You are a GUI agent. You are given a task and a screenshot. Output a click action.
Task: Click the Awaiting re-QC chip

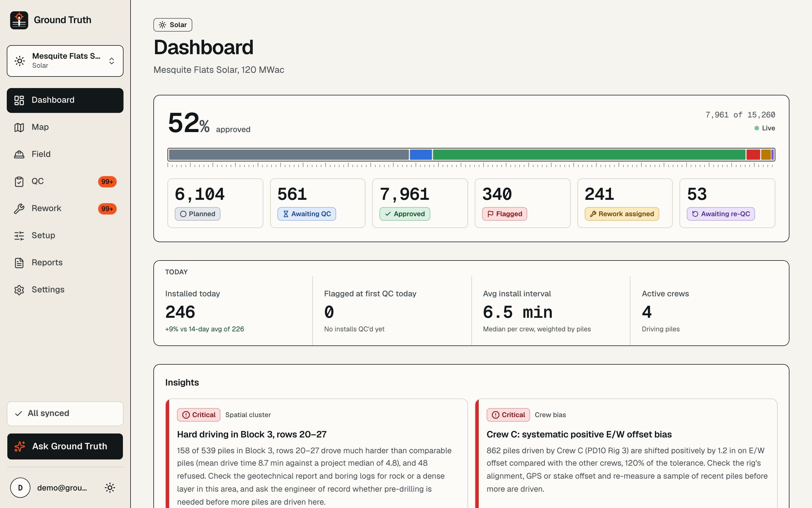721,214
